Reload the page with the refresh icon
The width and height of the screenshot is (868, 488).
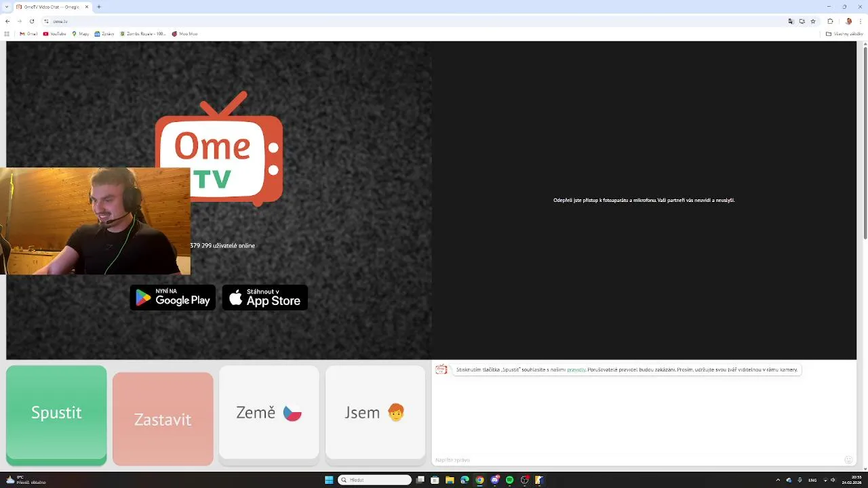pos(31,21)
